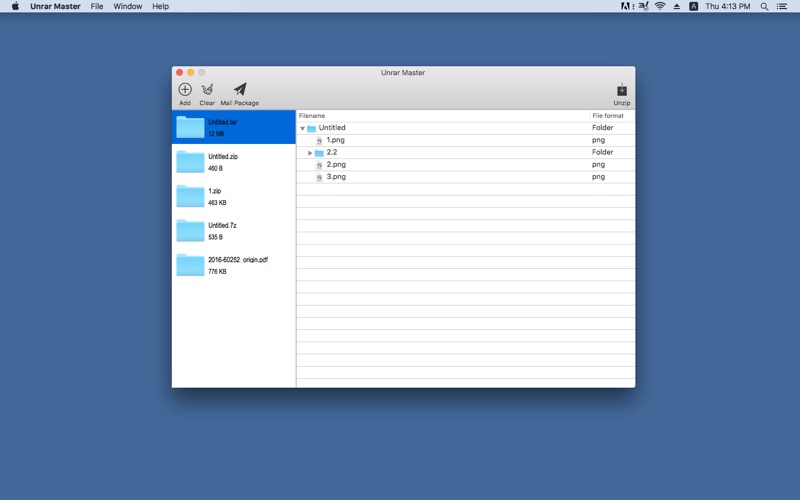
Task: Click the 463 KB size under 1.zip
Action: pyautogui.click(x=217, y=203)
